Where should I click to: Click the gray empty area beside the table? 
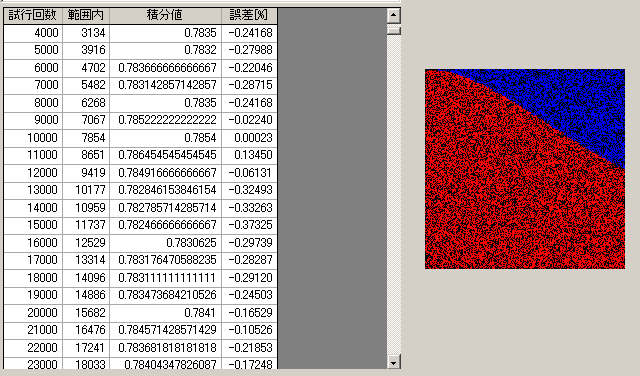click(x=332, y=188)
